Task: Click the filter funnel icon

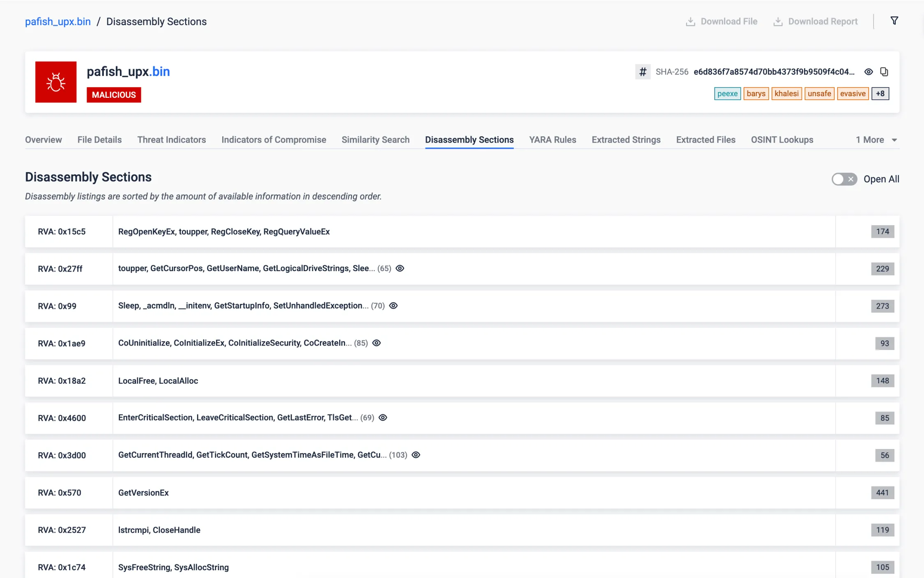Action: [894, 21]
